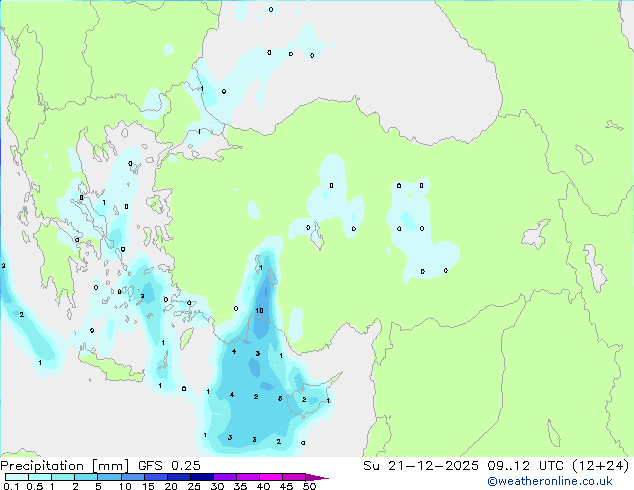Click the 30–35 mm purple legend swatch
Viewport: 634px width, 490px height.
click(225, 477)
